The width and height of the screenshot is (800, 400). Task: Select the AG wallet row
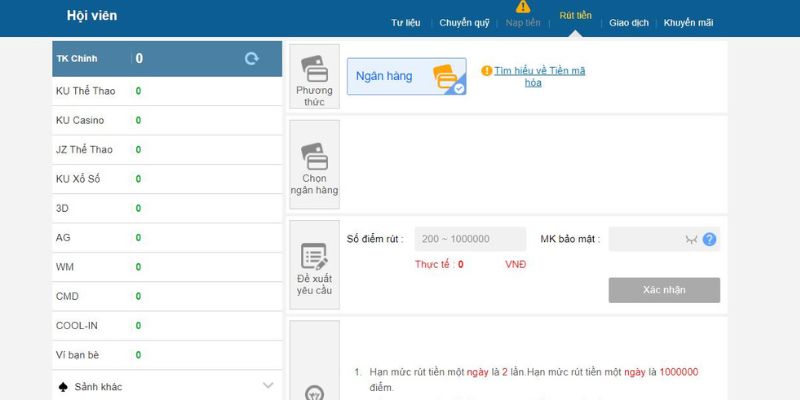[x=167, y=238]
